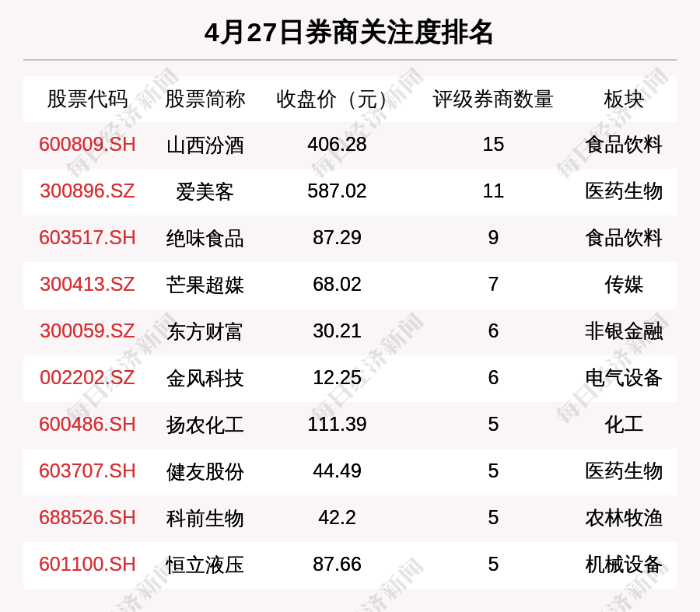The height and width of the screenshot is (612, 700).
Task: Select the 股票代码 column header
Action: coord(87,99)
